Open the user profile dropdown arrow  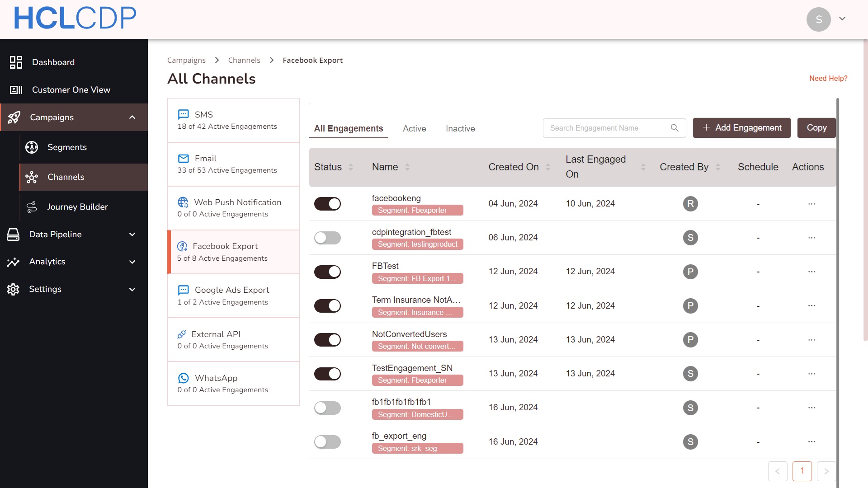click(842, 19)
